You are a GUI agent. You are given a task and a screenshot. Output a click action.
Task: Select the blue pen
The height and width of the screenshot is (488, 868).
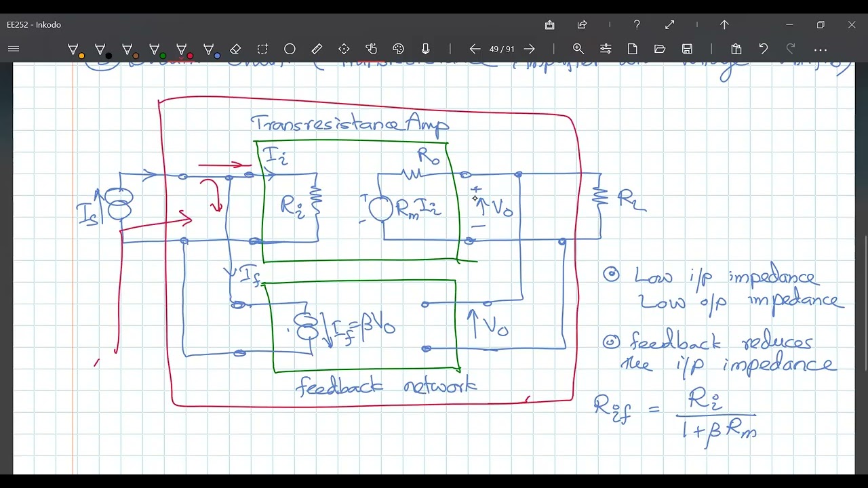[210, 49]
